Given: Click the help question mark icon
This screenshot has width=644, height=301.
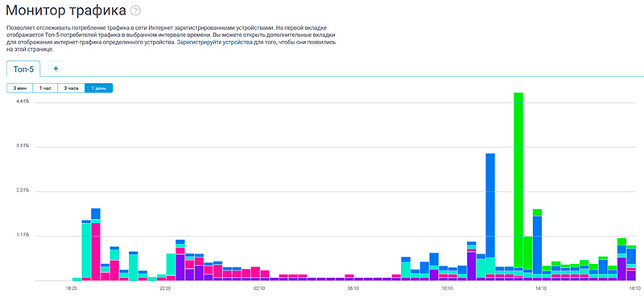Looking at the screenshot, I should 135,10.
